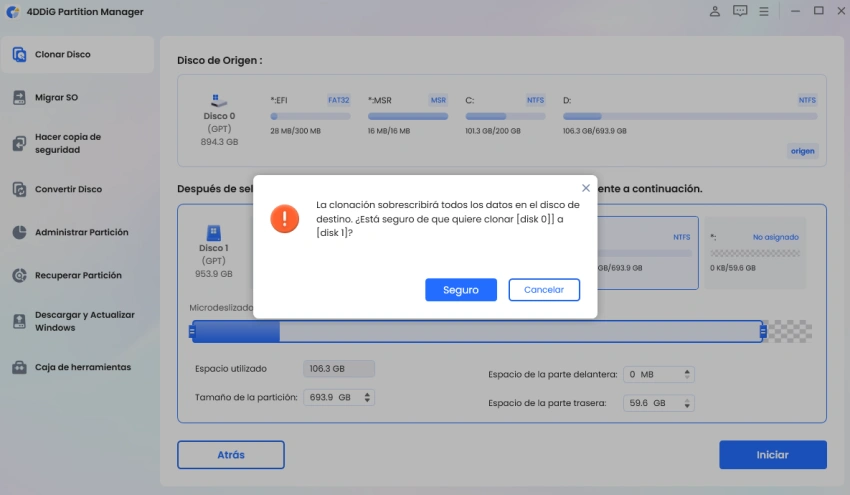Click the 106.3 GB/693.9 GB source size text
850x495 pixels.
pyautogui.click(x=594, y=131)
